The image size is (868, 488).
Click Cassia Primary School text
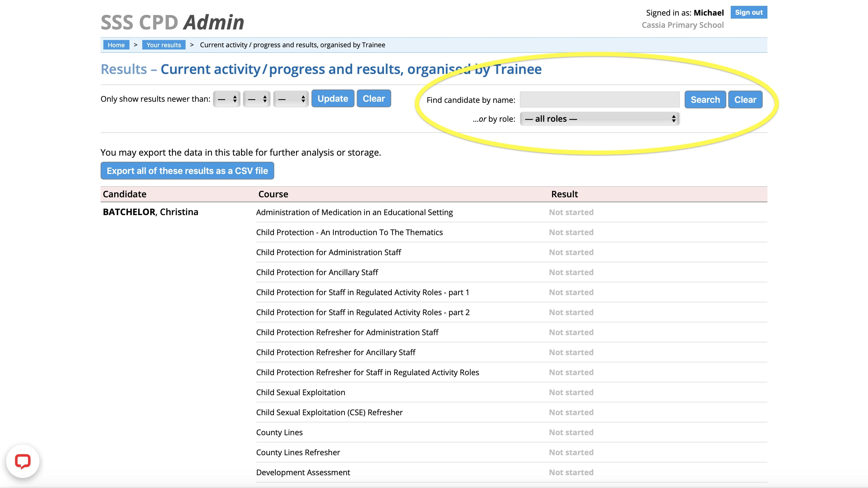click(x=682, y=25)
